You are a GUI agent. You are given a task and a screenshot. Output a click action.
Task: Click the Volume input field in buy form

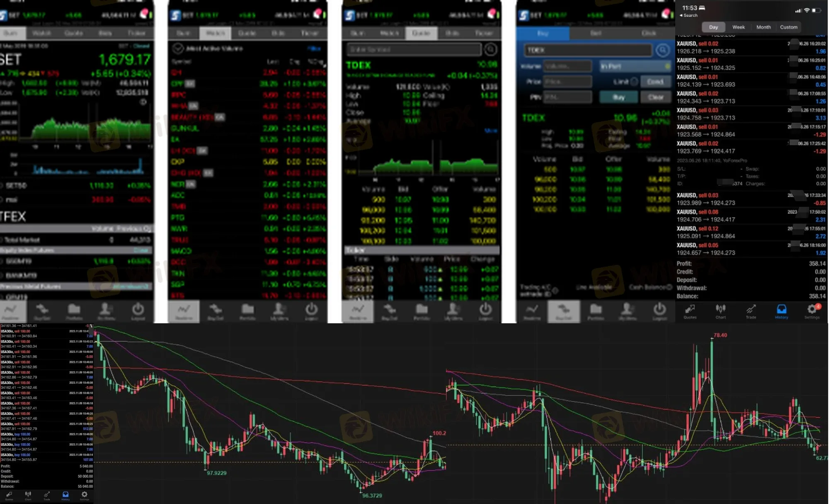pos(567,66)
